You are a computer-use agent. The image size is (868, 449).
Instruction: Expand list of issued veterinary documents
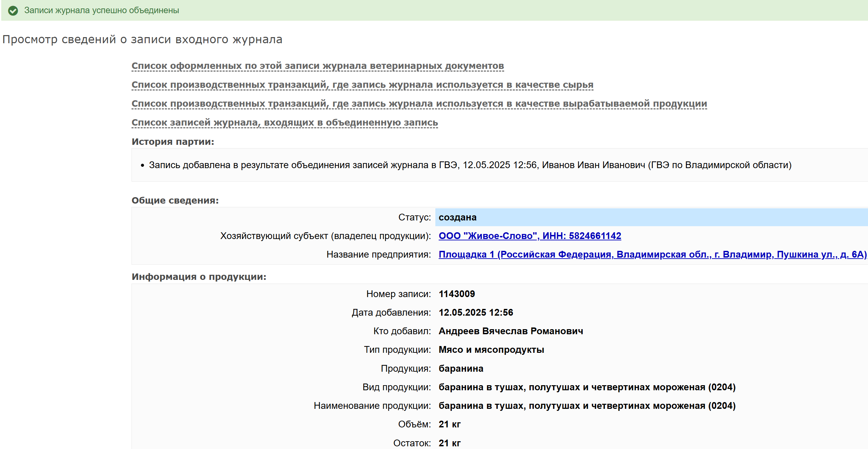317,66
